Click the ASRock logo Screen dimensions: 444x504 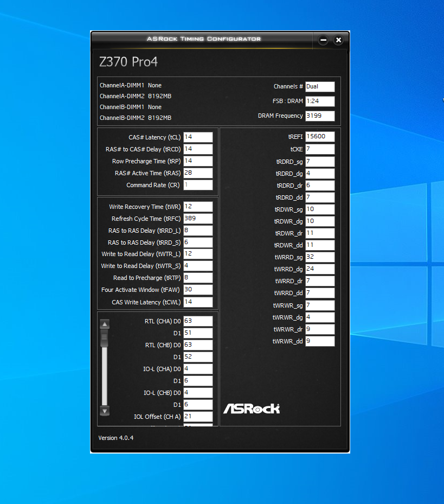point(252,409)
